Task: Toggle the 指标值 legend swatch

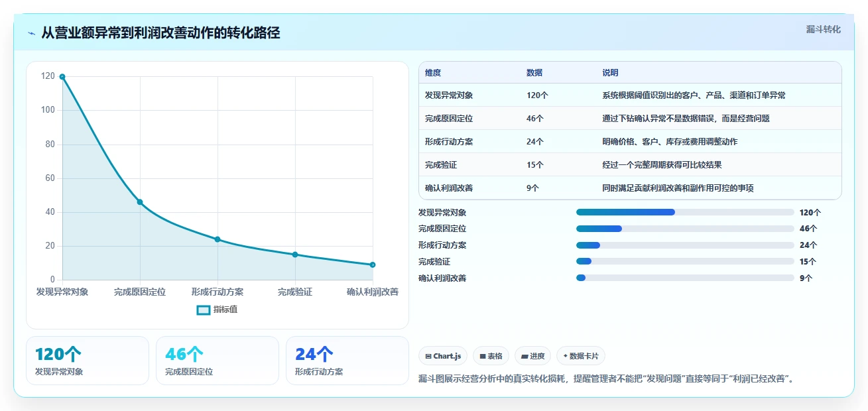Action: pos(204,310)
